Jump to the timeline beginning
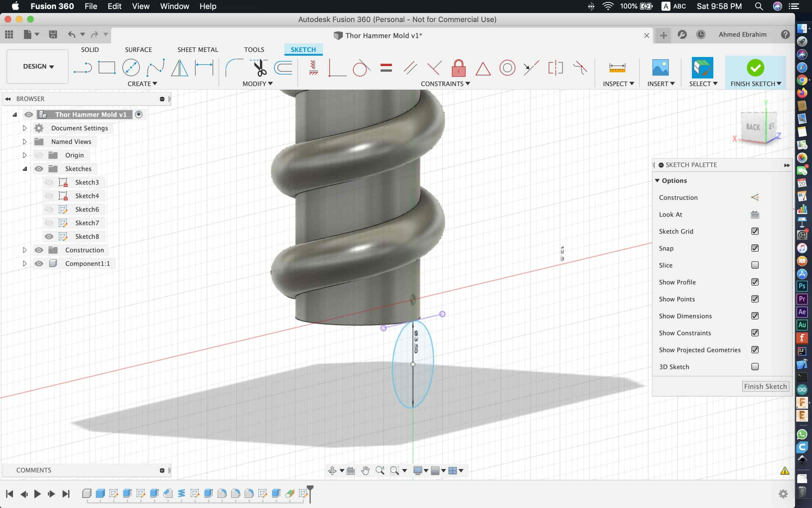The height and width of the screenshot is (508, 812). pyautogui.click(x=9, y=494)
